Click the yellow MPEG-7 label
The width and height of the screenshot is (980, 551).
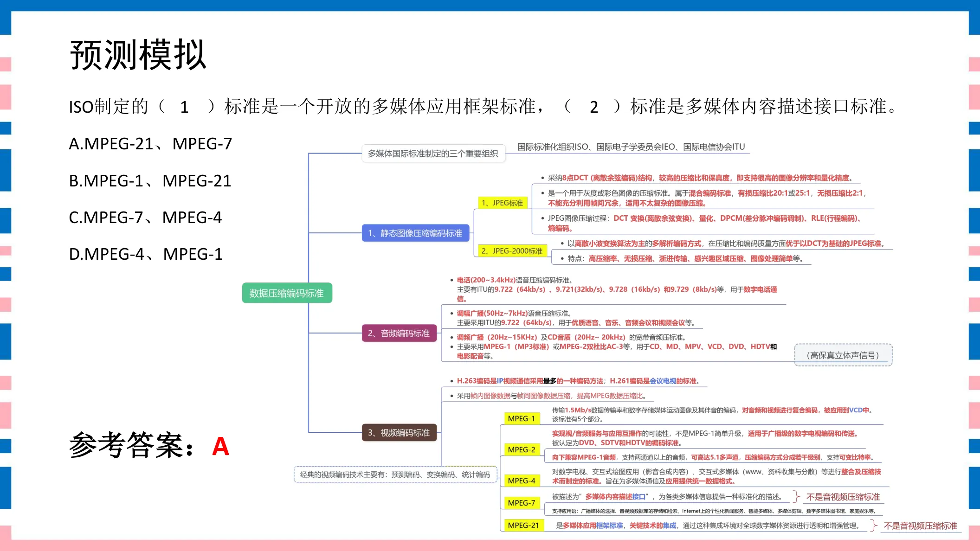point(522,503)
